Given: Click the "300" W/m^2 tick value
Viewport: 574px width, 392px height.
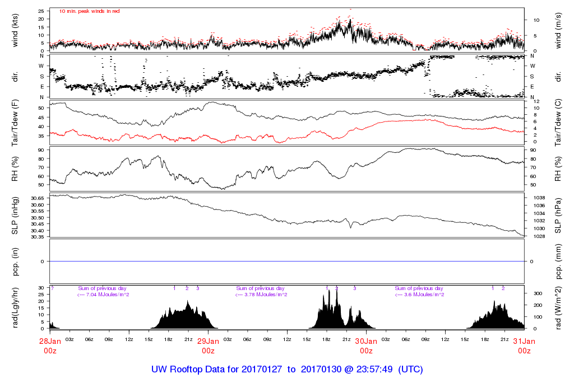Looking at the screenshot, I should coord(538,293).
